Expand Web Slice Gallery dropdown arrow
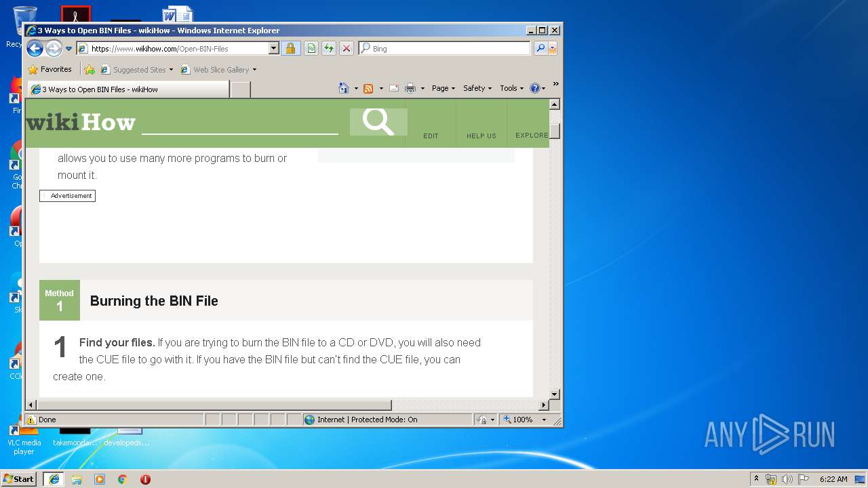The width and height of the screenshot is (868, 488). tap(254, 70)
